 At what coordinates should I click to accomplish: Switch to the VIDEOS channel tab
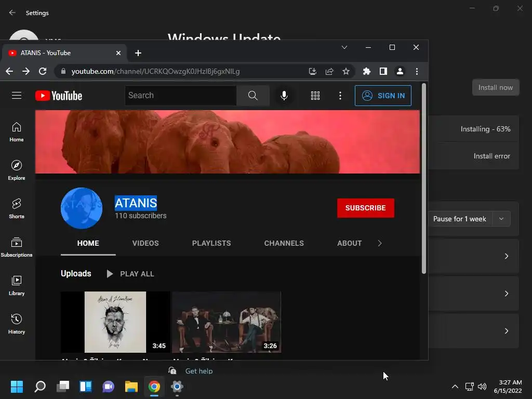point(145,243)
